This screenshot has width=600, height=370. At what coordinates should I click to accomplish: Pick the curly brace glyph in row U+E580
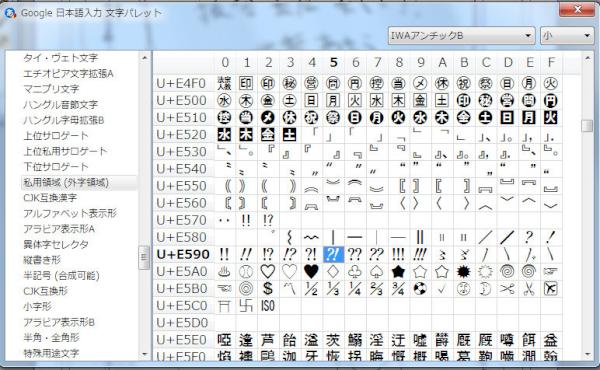tap(290, 237)
